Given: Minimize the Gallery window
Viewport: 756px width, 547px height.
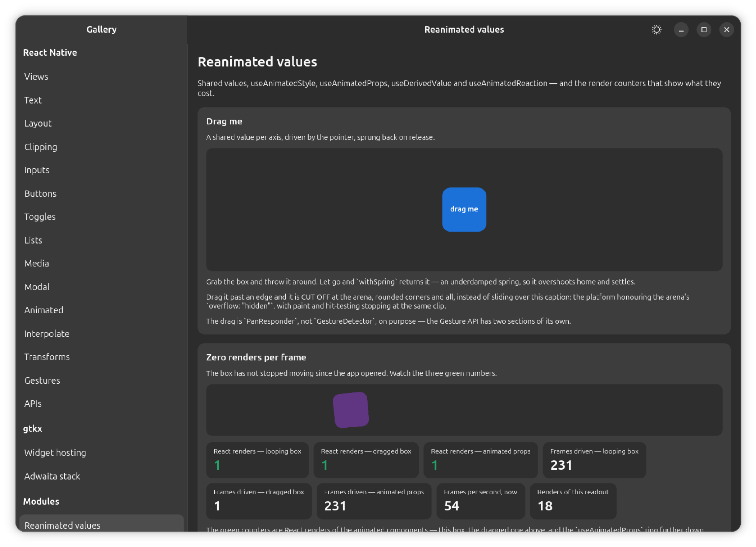Looking at the screenshot, I should click(x=681, y=30).
